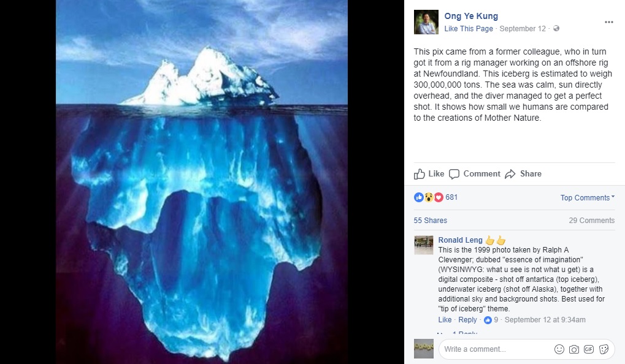Open the post options three-dot menu
Image resolution: width=625 pixels, height=364 pixels.
click(x=608, y=22)
